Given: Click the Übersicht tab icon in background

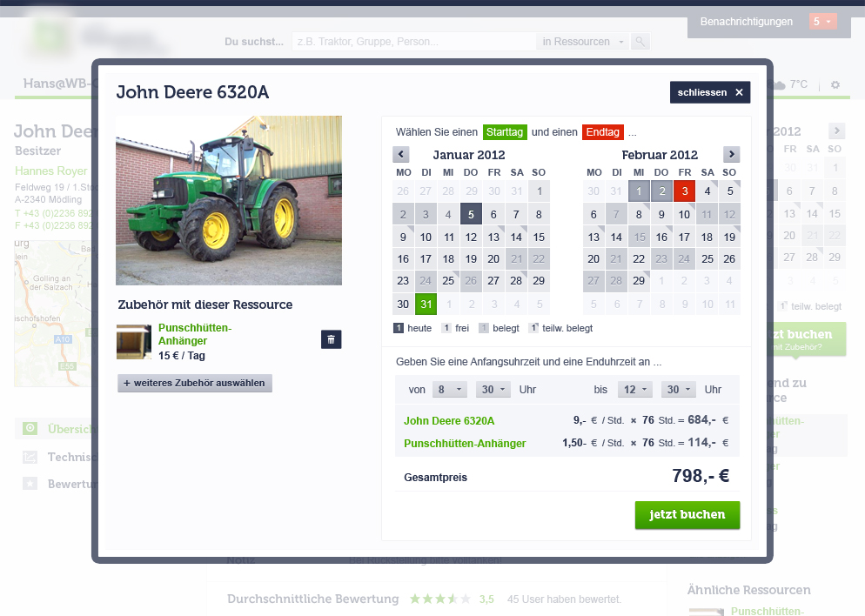Looking at the screenshot, I should click(x=30, y=428).
